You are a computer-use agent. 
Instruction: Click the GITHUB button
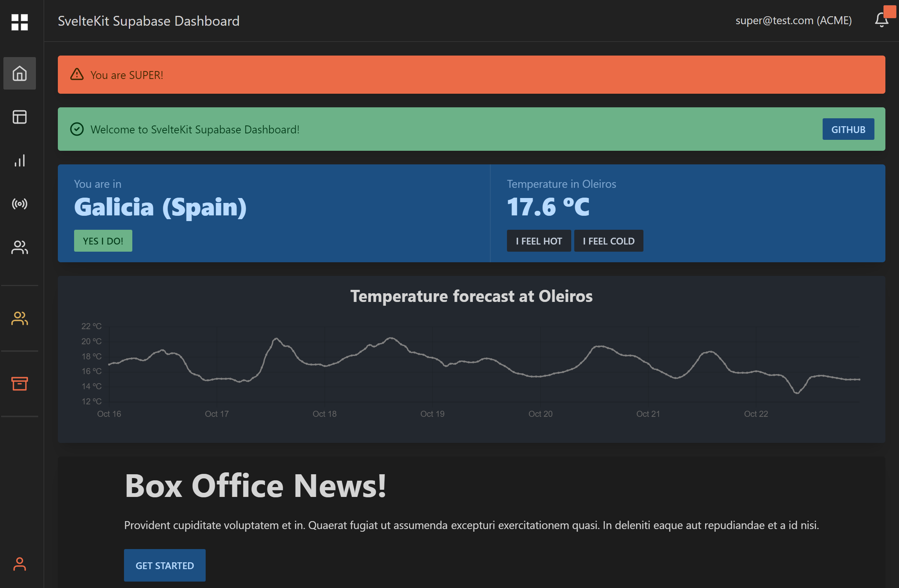(848, 129)
